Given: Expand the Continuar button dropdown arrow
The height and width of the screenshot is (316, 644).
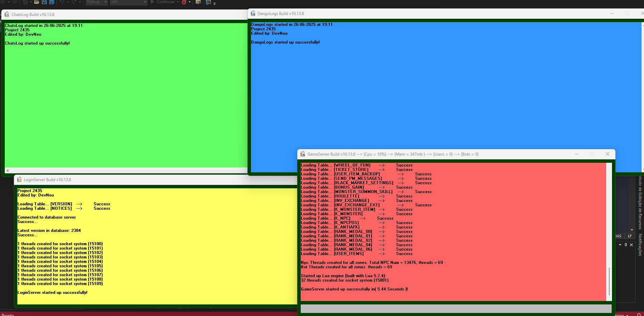Looking at the screenshot, I should pos(178,2).
